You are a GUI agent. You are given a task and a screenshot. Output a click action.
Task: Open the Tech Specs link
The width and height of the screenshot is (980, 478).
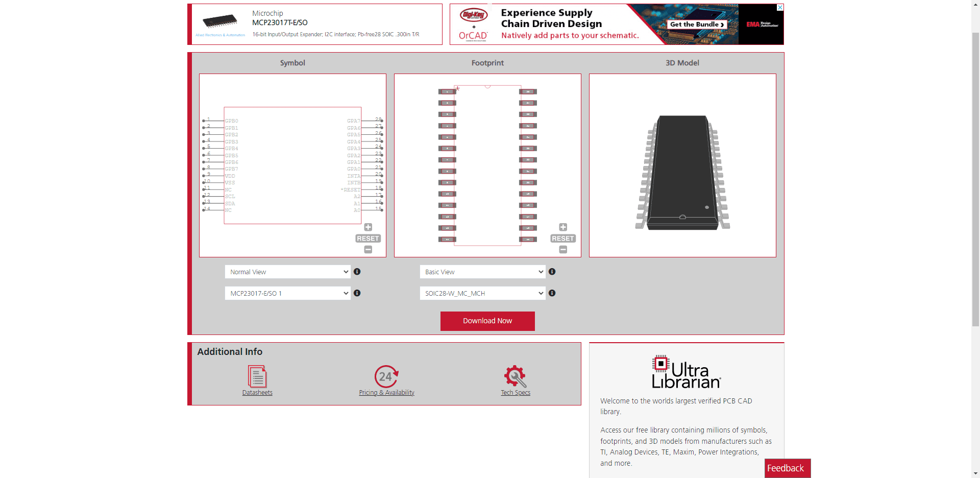(x=516, y=393)
